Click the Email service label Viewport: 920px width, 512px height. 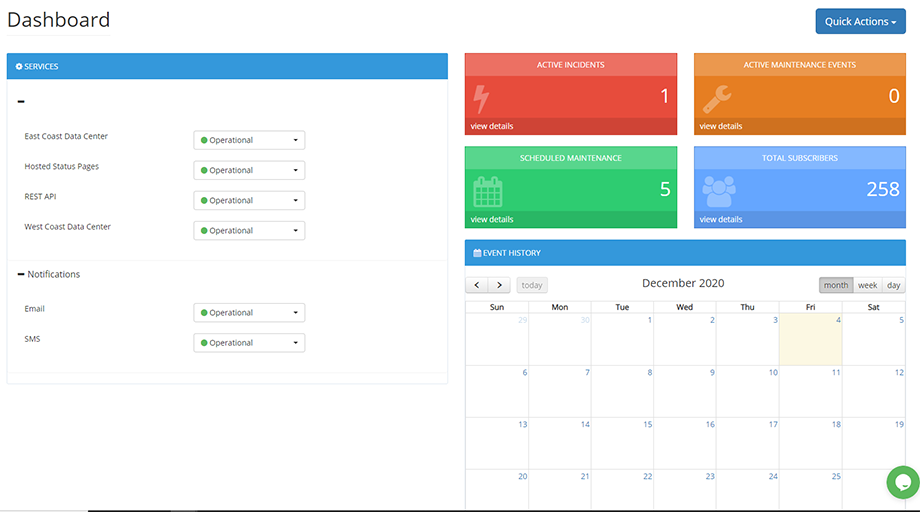(34, 308)
